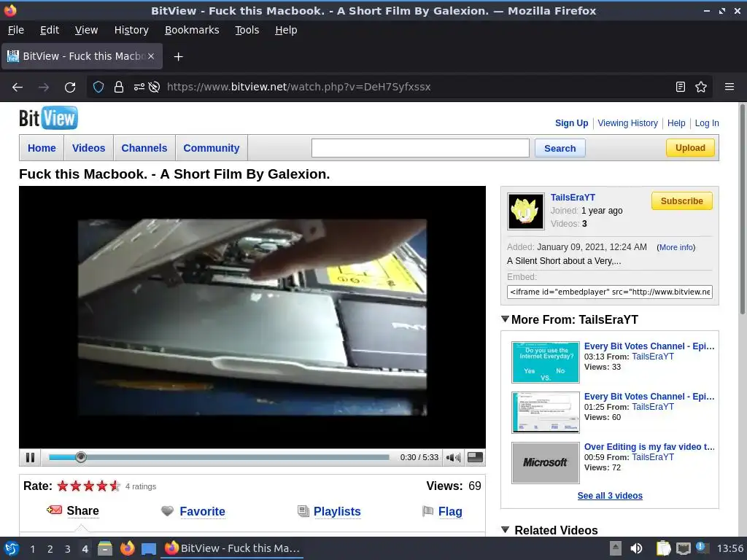Click the padlock site security icon
The width and height of the screenshot is (747, 560).
(119, 87)
